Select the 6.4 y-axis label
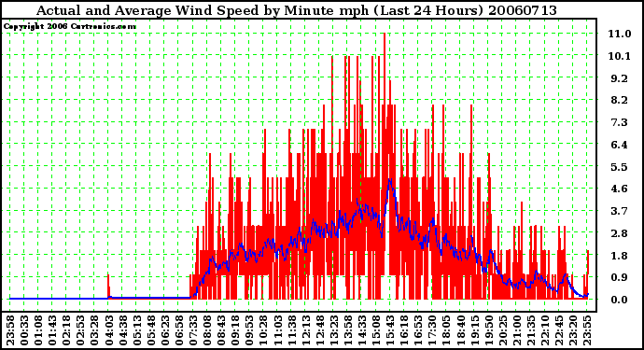The height and width of the screenshot is (350, 644). pyautogui.click(x=620, y=145)
